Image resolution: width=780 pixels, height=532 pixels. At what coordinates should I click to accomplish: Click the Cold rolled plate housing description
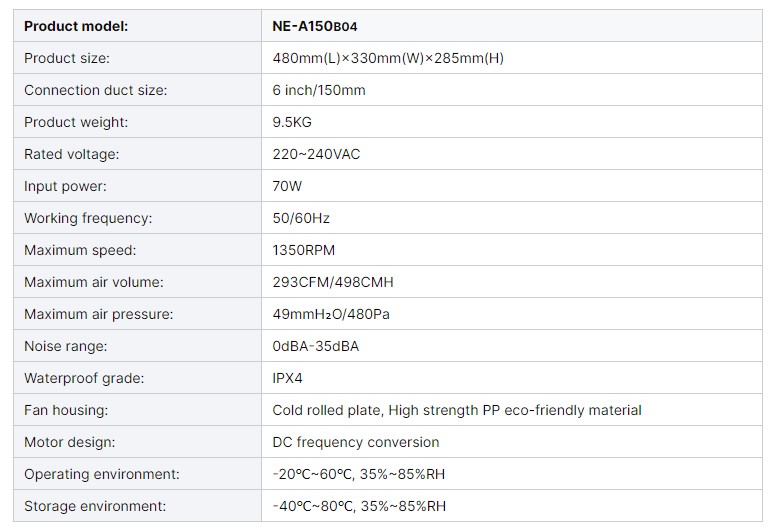pos(457,410)
